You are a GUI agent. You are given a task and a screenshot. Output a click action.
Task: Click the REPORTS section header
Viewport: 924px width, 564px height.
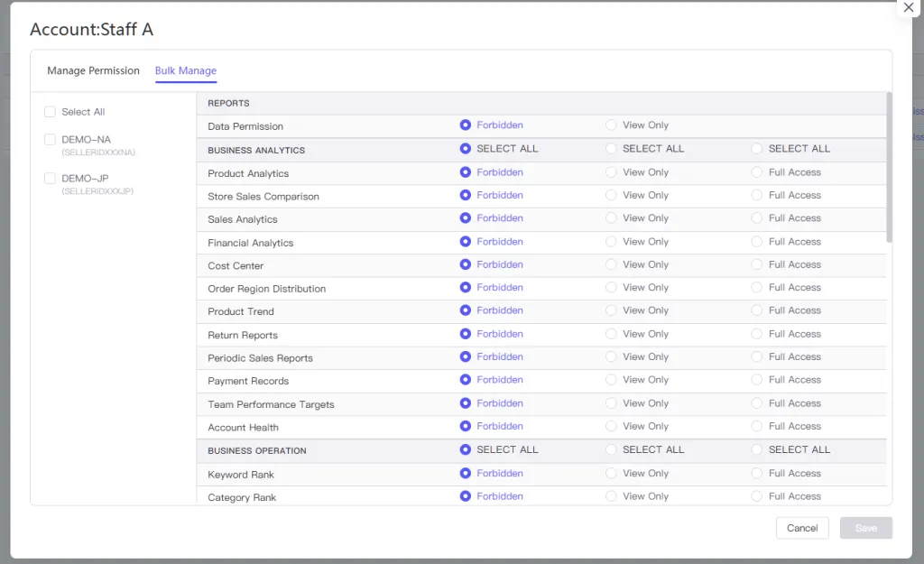[x=228, y=103]
